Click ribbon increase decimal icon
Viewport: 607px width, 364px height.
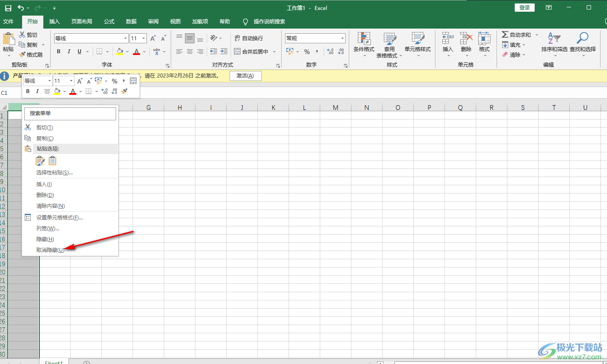330,52
